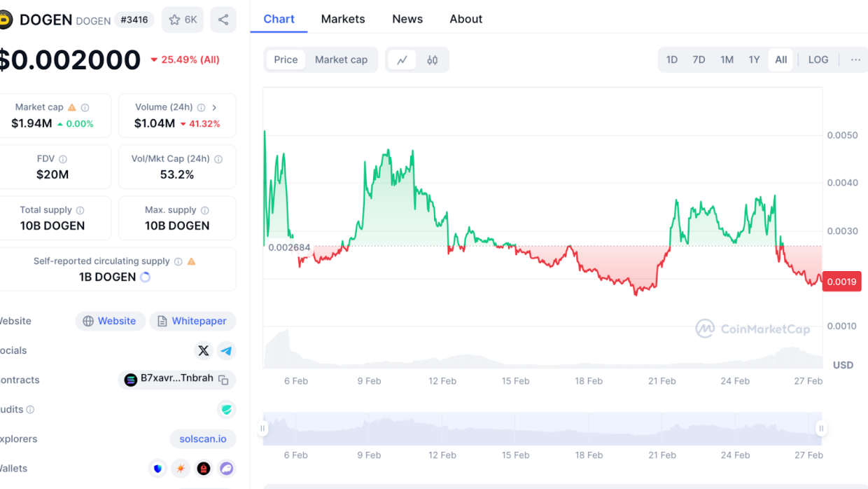The height and width of the screenshot is (489, 868).
Task: Switch to line chart view
Action: 402,60
